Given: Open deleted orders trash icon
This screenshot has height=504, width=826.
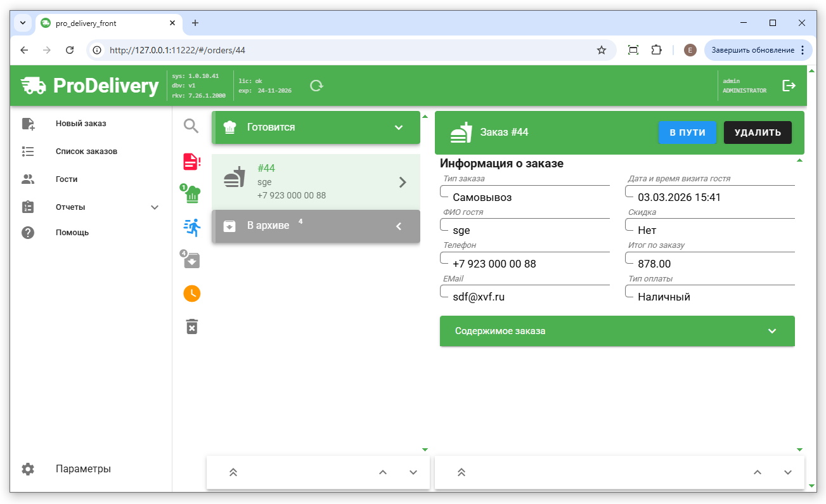Looking at the screenshot, I should click(x=191, y=326).
